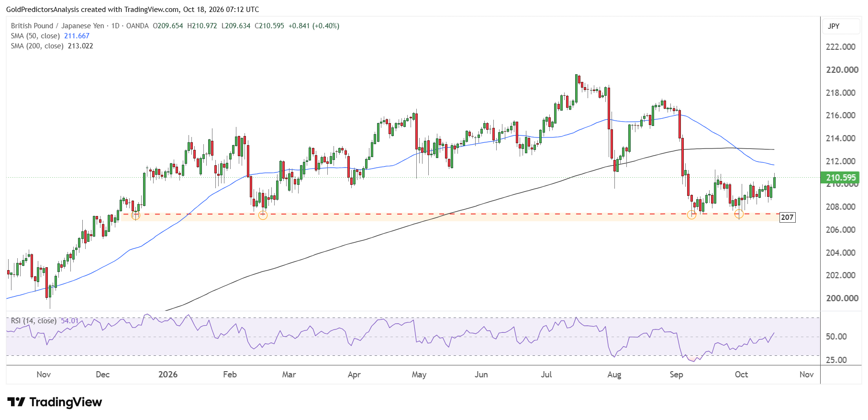This screenshot has width=868, height=420.
Task: Click the Jul label on the time axis
Action: [546, 375]
